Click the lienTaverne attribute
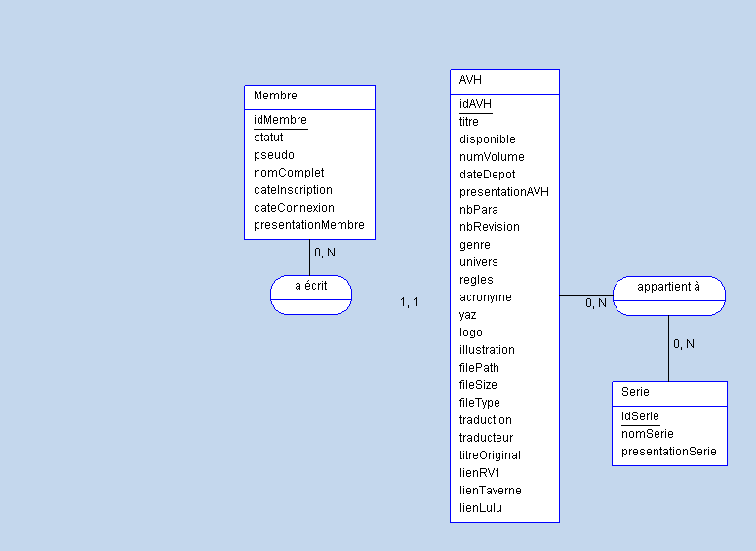This screenshot has width=756, height=551. click(x=490, y=491)
